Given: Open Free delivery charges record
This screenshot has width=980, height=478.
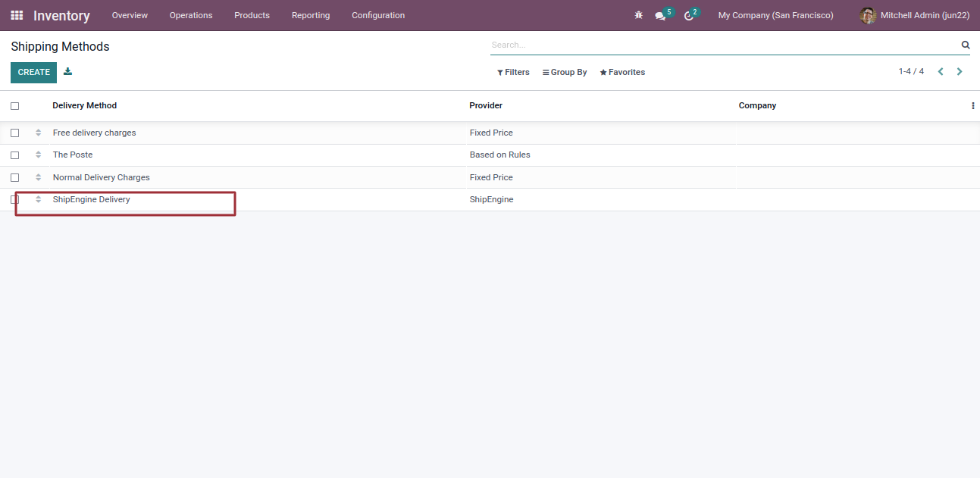Looking at the screenshot, I should click(x=95, y=133).
